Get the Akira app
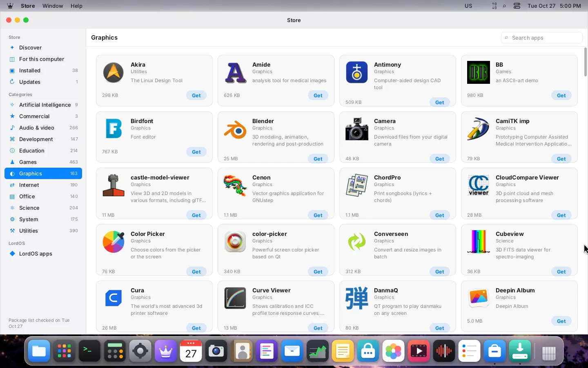Viewport: 588px width, 368px height. coord(196,95)
